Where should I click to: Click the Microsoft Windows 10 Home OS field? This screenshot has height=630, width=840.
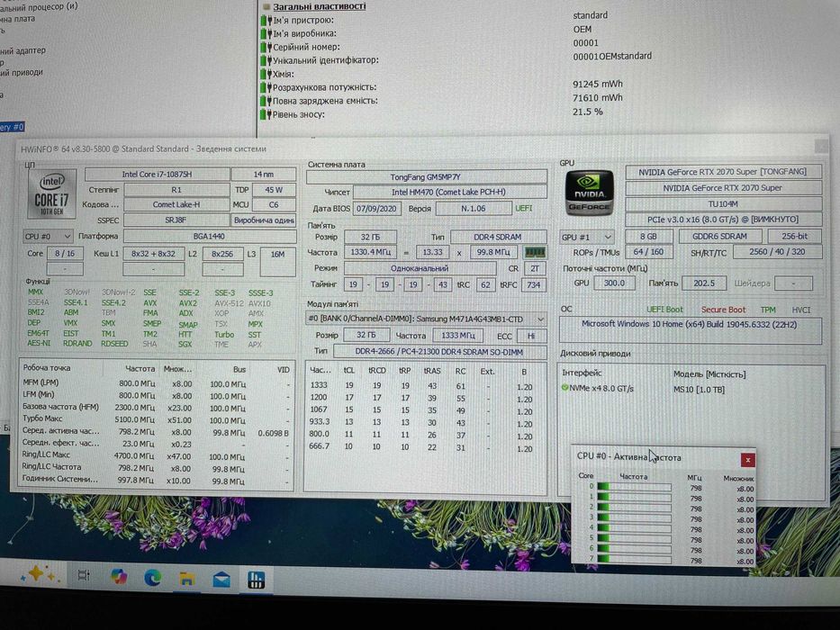[x=690, y=330]
